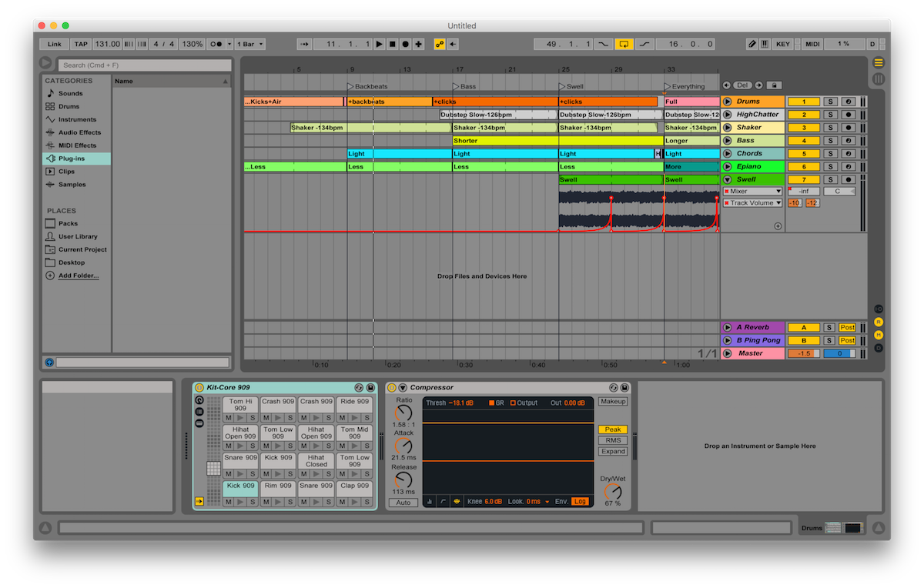Solo the Epiano track

click(x=829, y=167)
